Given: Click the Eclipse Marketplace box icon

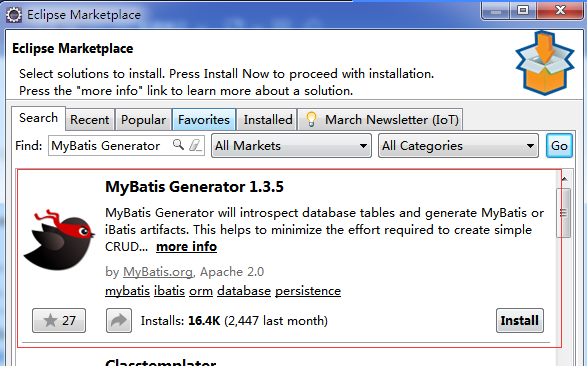Looking at the screenshot, I should pyautogui.click(x=545, y=63).
